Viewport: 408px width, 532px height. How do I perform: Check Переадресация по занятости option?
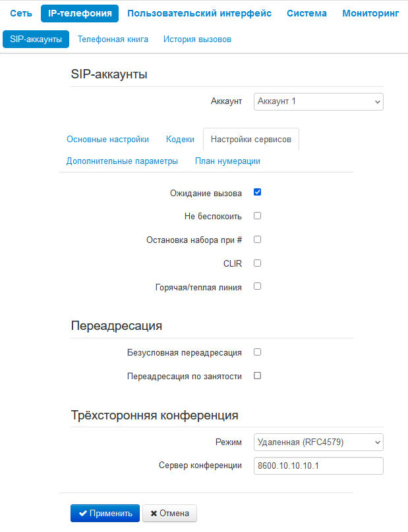pyautogui.click(x=258, y=376)
